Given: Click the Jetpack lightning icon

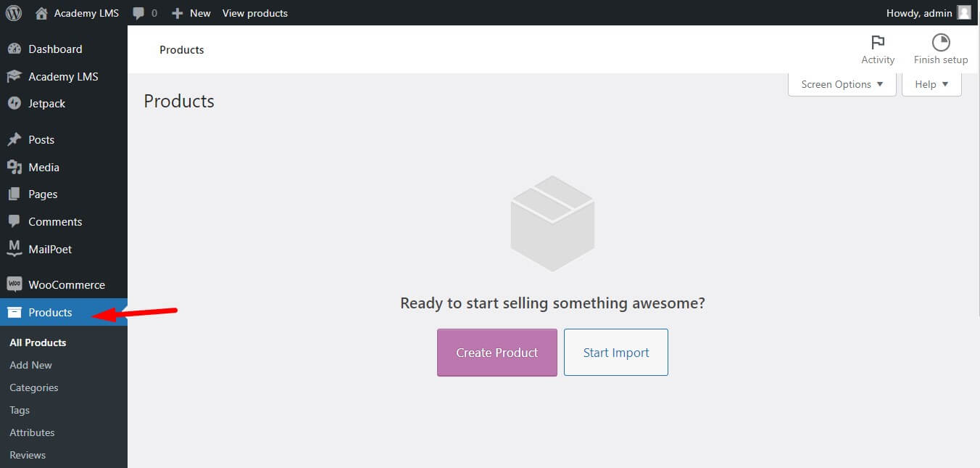Looking at the screenshot, I should (x=14, y=104).
